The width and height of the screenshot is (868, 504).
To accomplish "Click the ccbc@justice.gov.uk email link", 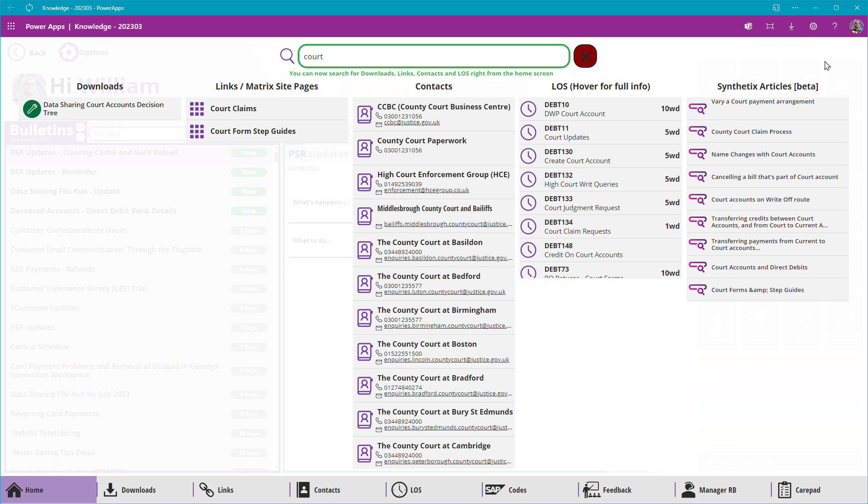I will click(411, 122).
